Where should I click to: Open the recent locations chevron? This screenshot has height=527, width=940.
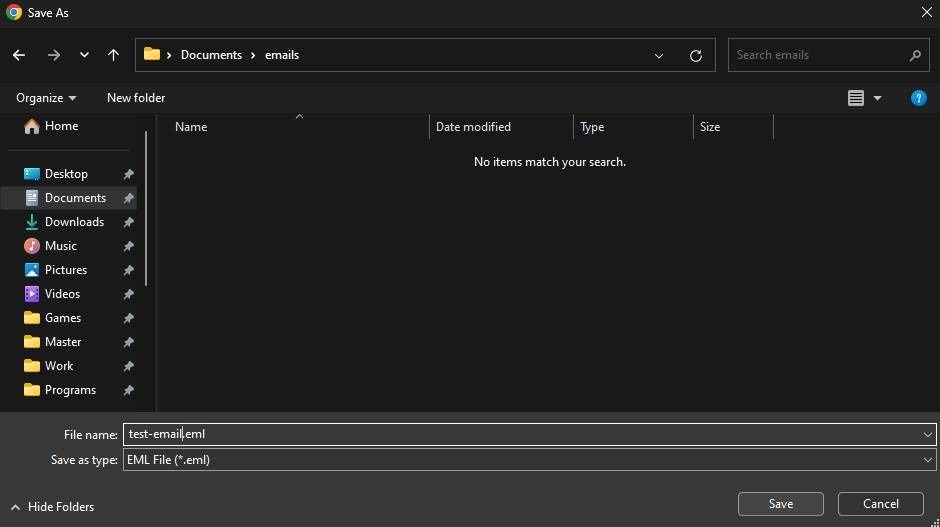(84, 55)
